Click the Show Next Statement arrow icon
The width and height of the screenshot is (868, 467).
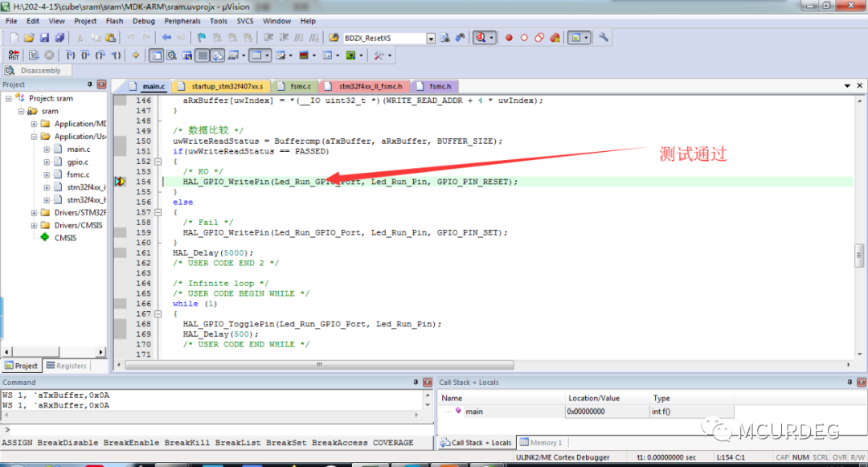pyautogui.click(x=135, y=55)
